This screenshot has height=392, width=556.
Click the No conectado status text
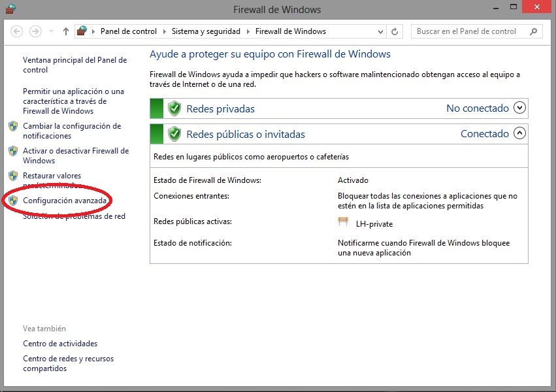pyautogui.click(x=478, y=108)
